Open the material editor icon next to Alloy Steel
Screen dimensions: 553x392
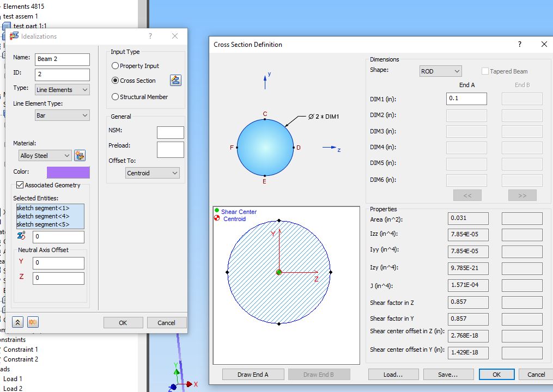coord(80,155)
